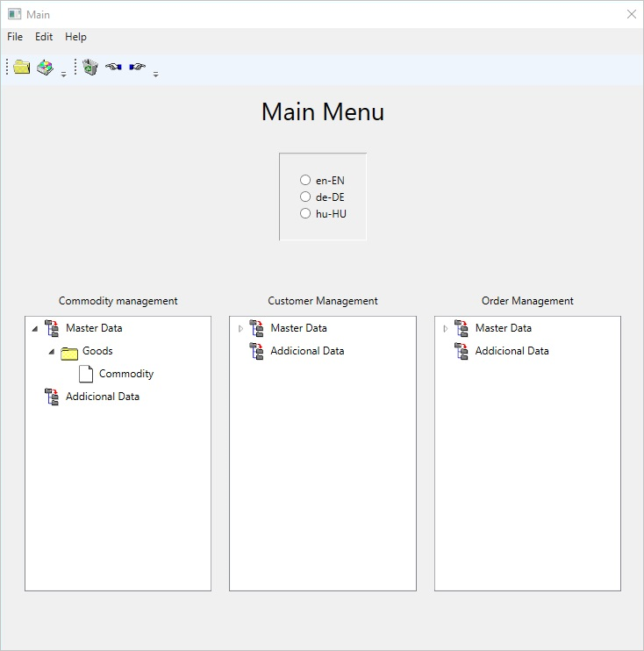The height and width of the screenshot is (651, 644).
Task: Click the yellow Goods folder icon in tree
Action: [69, 352]
